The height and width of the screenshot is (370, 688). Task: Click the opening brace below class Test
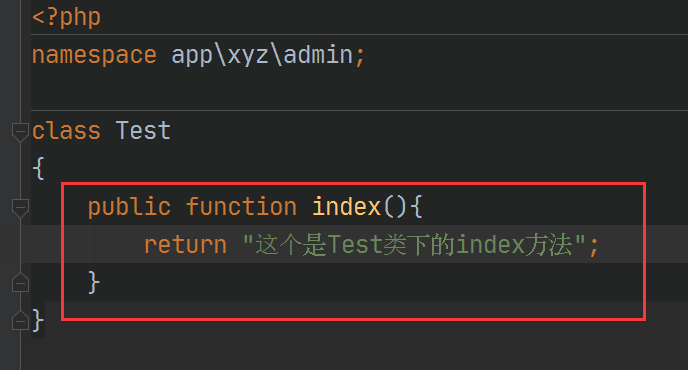[39, 169]
